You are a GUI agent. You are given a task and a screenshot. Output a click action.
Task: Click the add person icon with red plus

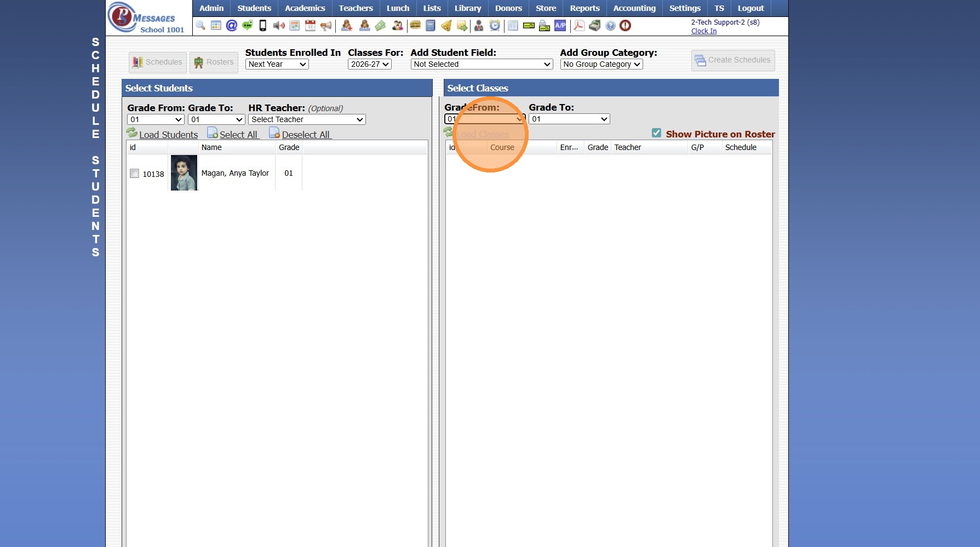[x=347, y=26]
